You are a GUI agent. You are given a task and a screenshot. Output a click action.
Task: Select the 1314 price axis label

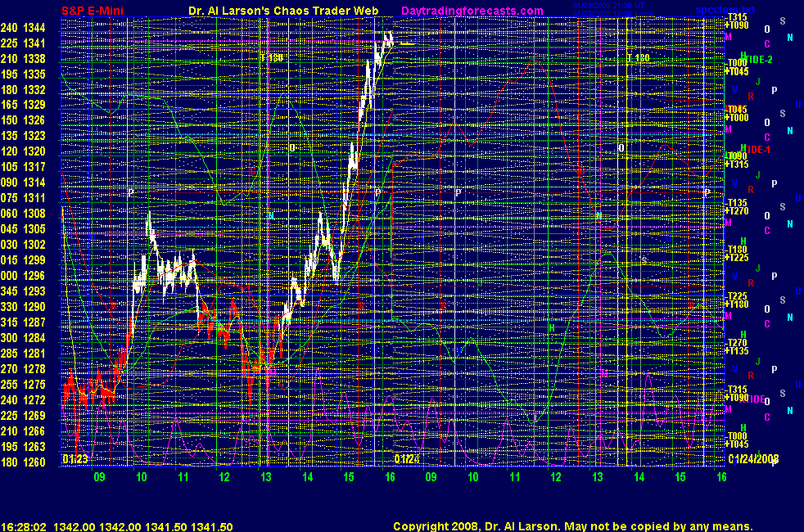click(x=34, y=183)
